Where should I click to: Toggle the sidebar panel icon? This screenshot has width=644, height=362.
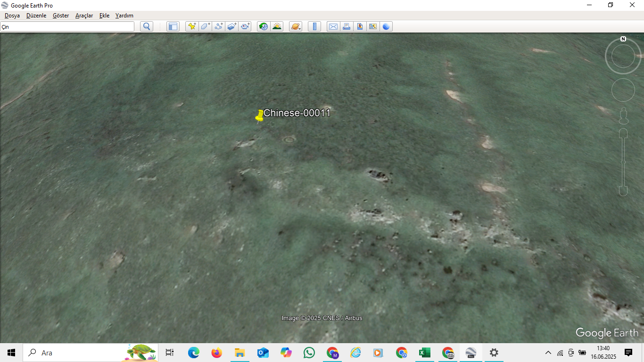173,26
